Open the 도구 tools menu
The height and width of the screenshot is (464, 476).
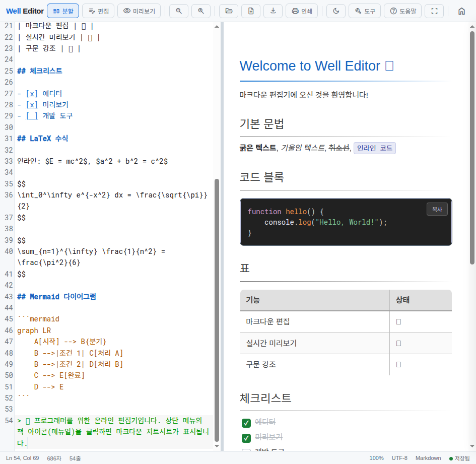coord(365,11)
